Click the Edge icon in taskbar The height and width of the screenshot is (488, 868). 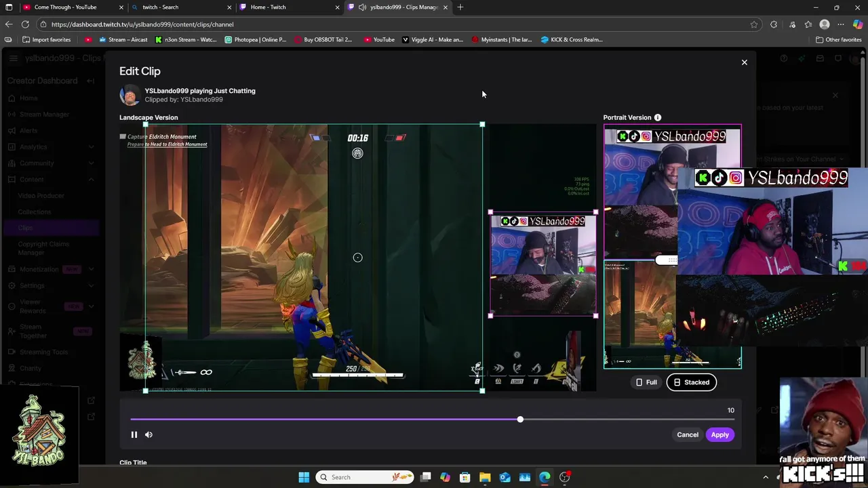point(545,477)
